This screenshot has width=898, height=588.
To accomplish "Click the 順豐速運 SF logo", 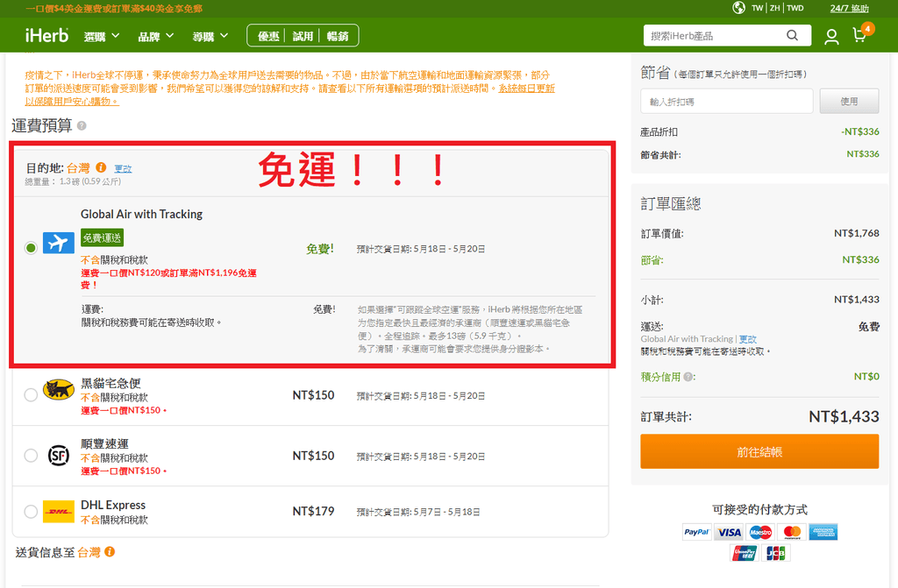I will (59, 456).
